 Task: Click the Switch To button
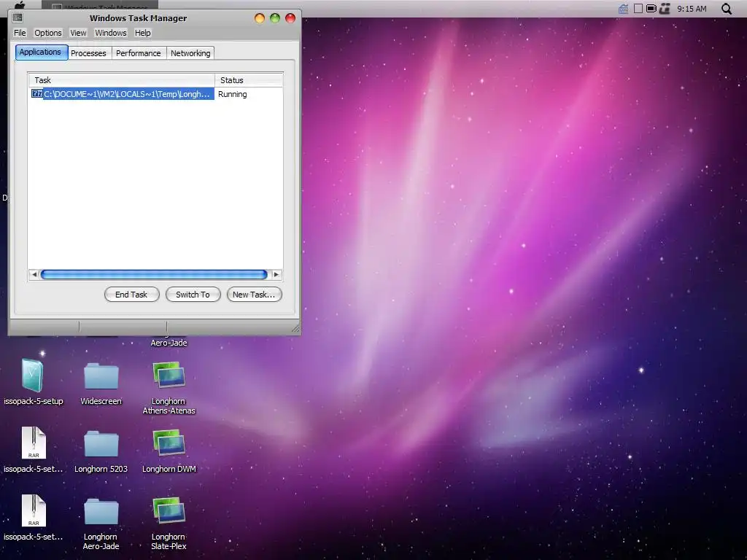(193, 295)
